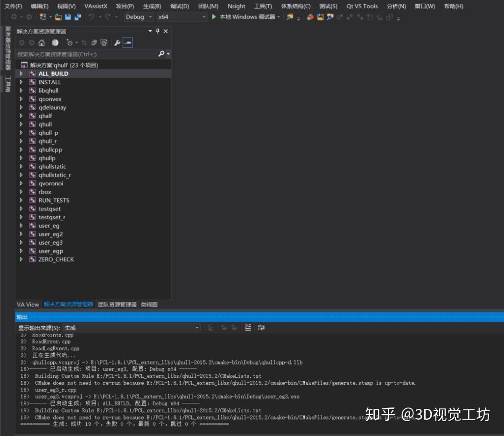Expand the libqhull project node

coord(21,91)
